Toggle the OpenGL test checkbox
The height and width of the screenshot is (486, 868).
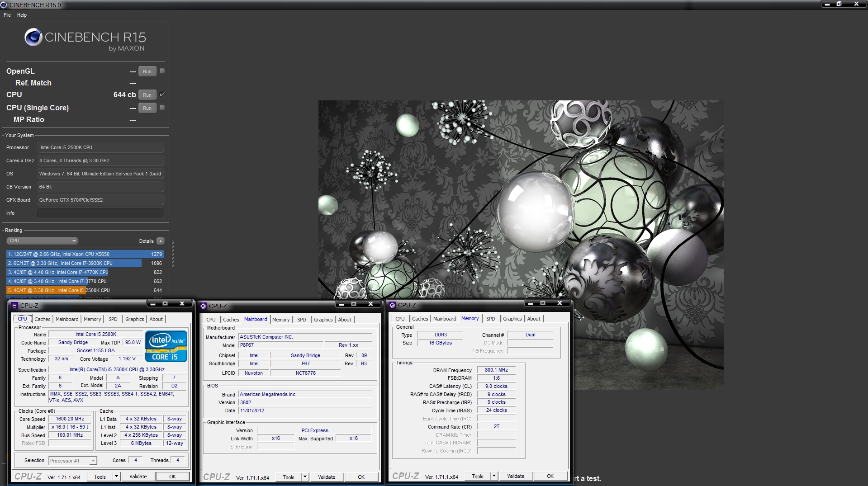pos(162,71)
